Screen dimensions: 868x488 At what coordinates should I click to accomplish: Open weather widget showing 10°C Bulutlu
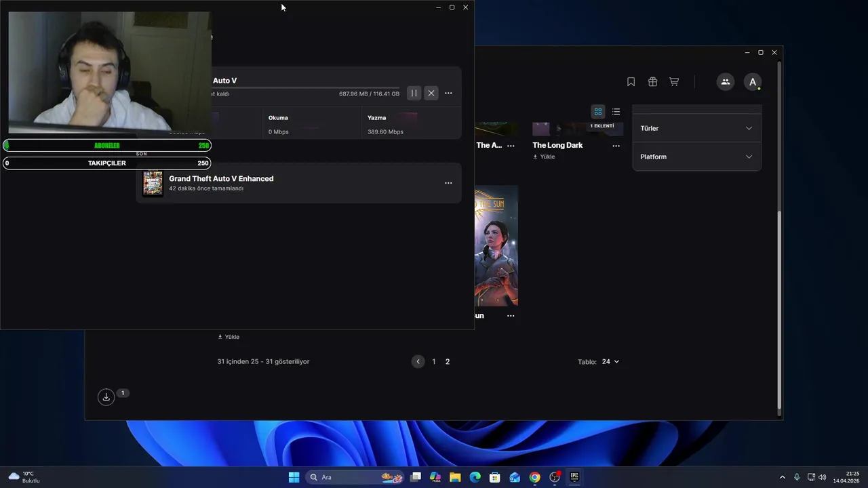tap(24, 477)
